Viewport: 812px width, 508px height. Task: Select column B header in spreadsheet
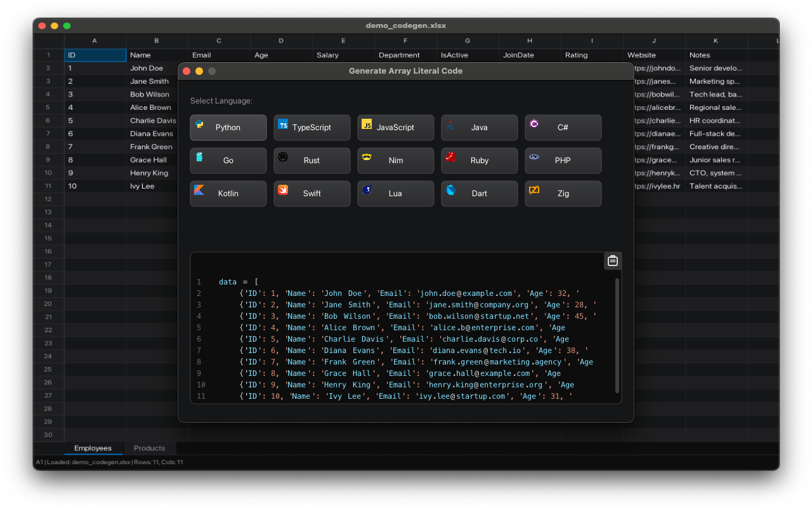pos(157,41)
